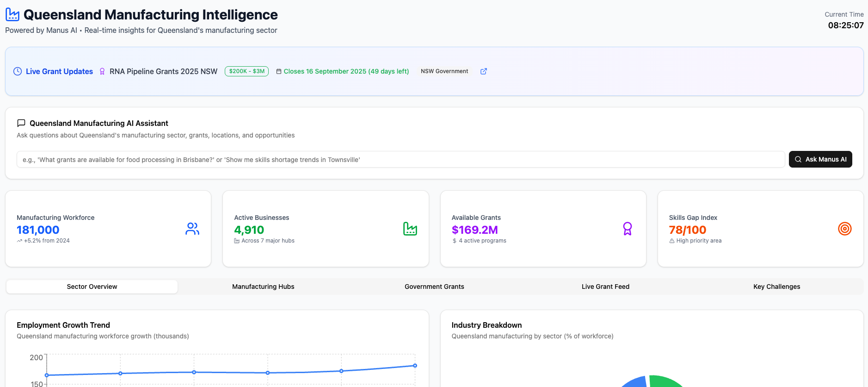Switch to the Manufacturing Hubs tab
Image resolution: width=868 pixels, height=387 pixels.
tap(263, 287)
